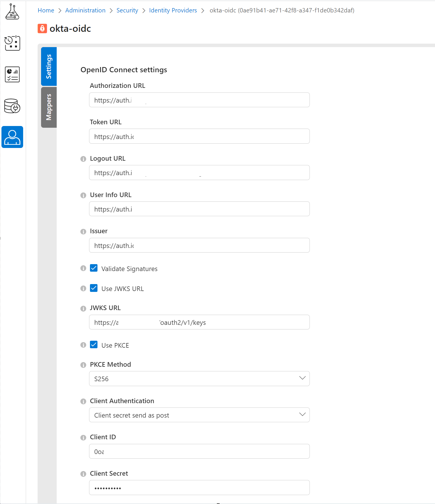Toggle the Use JWKS URL checkbox

point(94,288)
